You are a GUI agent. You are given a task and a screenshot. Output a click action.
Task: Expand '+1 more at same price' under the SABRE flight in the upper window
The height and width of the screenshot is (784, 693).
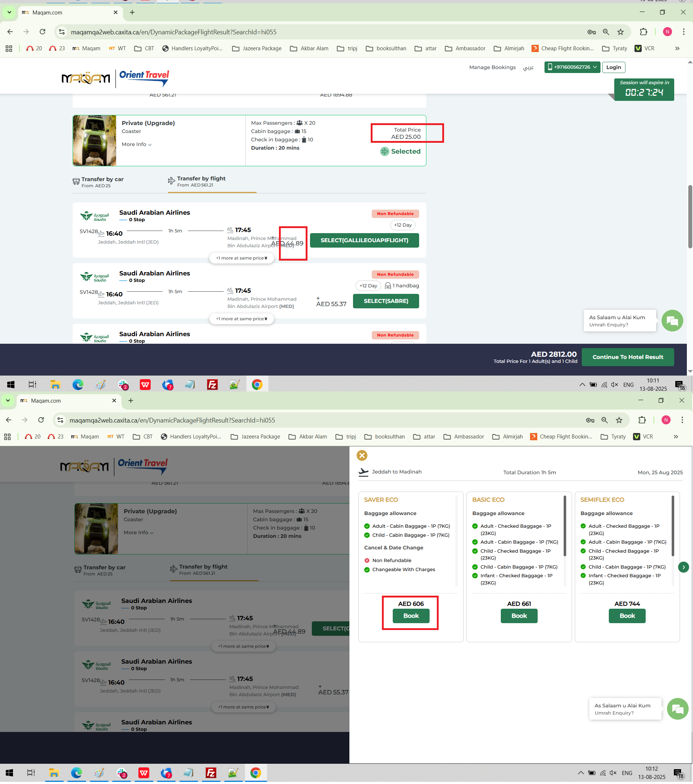tap(241, 319)
